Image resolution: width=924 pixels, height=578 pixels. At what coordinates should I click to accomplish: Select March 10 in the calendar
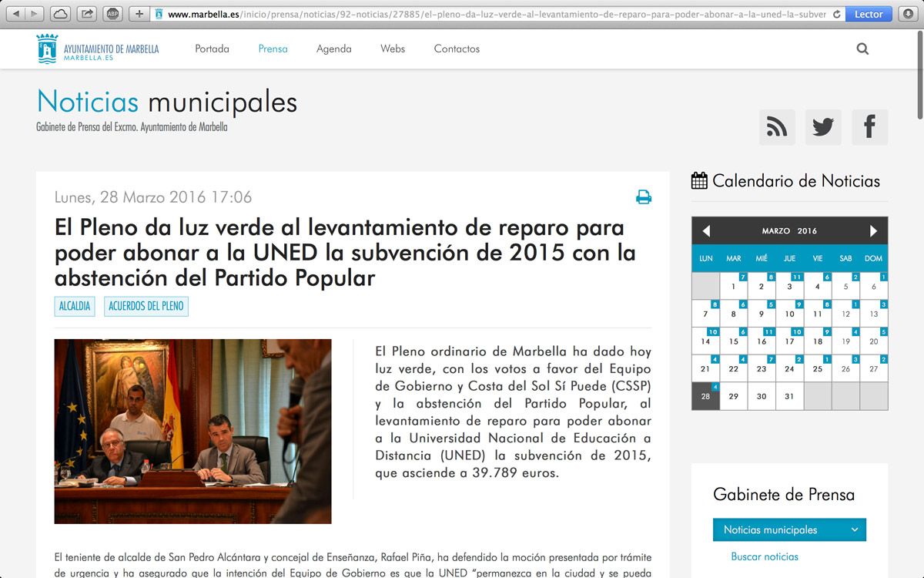tap(789, 314)
